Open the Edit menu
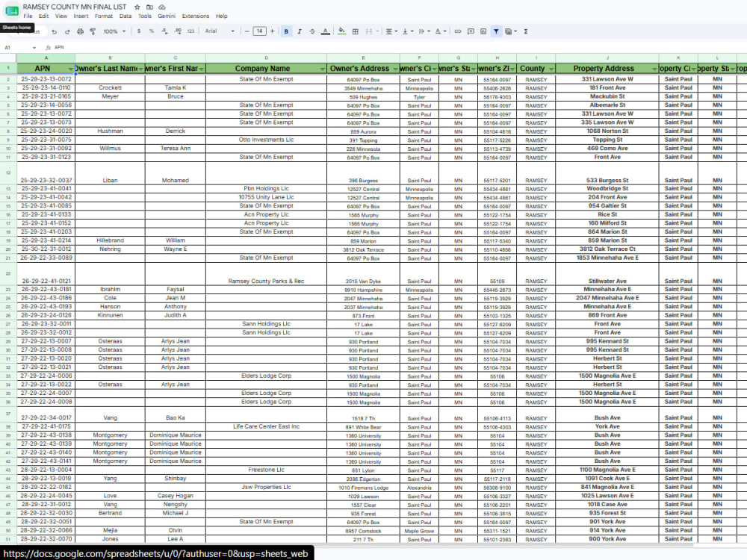 [x=44, y=16]
